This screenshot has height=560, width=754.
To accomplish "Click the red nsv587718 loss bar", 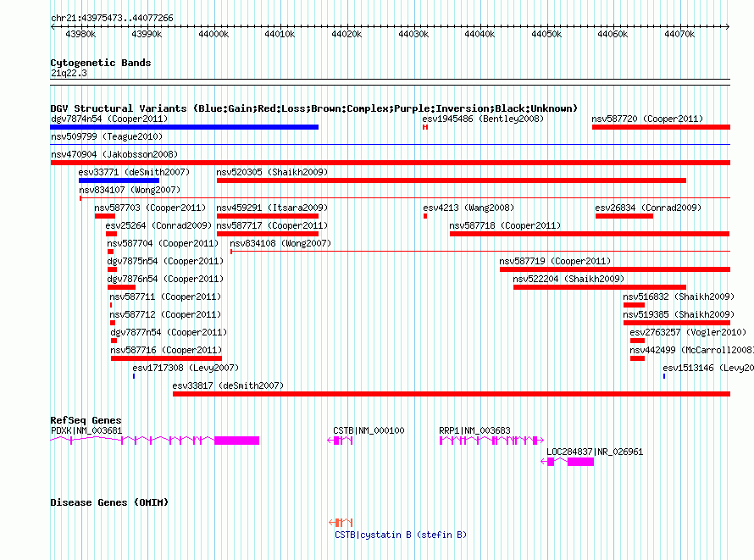I will pyautogui.click(x=590, y=234).
